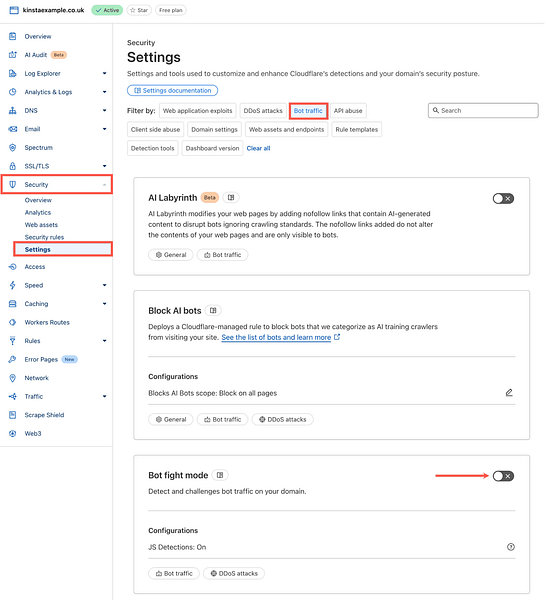Screen dimensions: 546x600
Task: Click the Network location pin icon
Action: coord(13,378)
